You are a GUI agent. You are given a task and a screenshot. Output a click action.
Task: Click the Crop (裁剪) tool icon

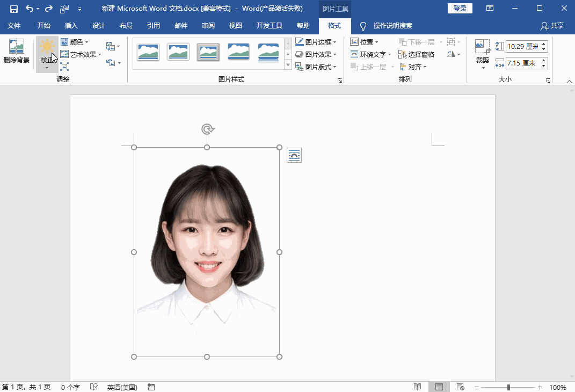483,47
